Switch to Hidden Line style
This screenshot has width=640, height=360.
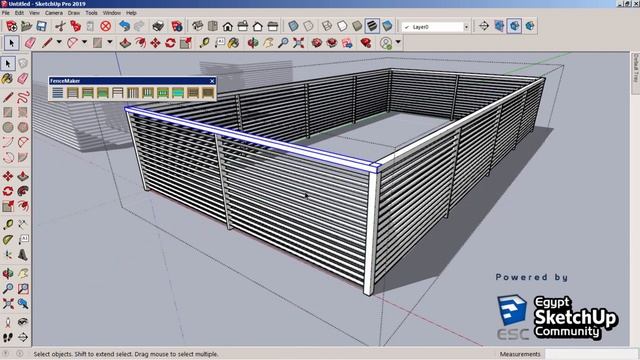point(342,27)
